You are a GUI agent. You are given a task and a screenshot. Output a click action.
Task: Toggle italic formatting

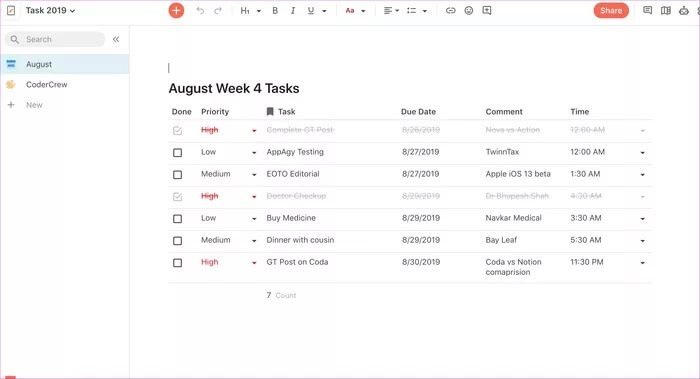[293, 11]
